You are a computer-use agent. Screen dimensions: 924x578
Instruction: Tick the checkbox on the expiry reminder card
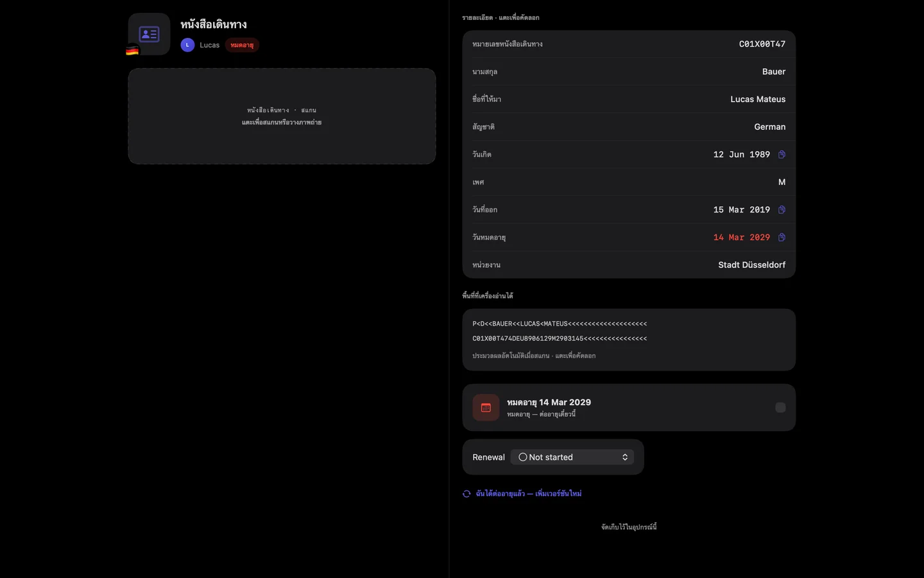(x=780, y=408)
